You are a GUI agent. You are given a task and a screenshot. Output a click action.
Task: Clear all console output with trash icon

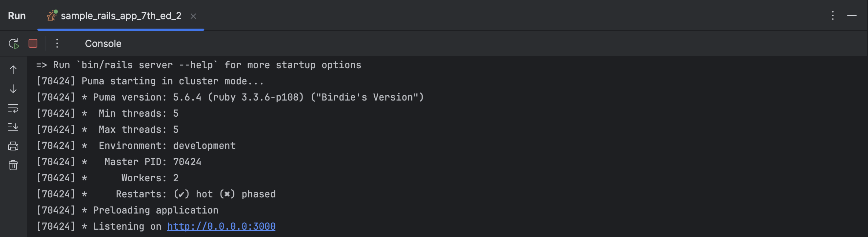tap(13, 165)
